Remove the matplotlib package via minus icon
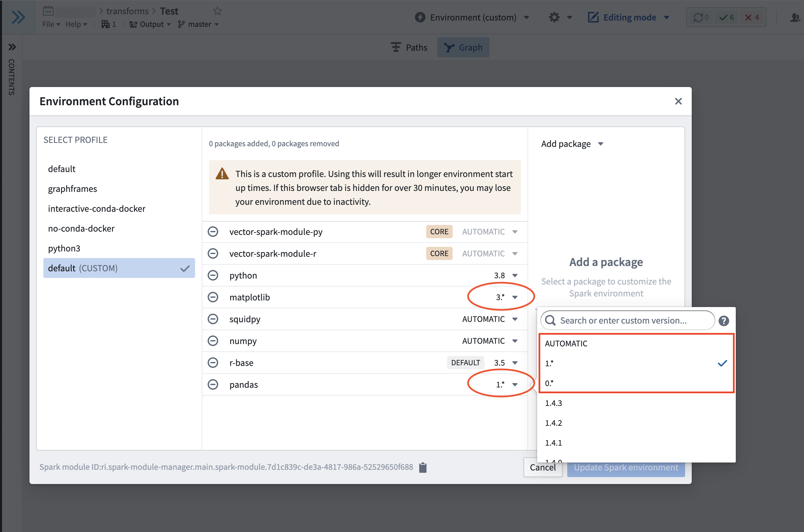 pos(213,297)
